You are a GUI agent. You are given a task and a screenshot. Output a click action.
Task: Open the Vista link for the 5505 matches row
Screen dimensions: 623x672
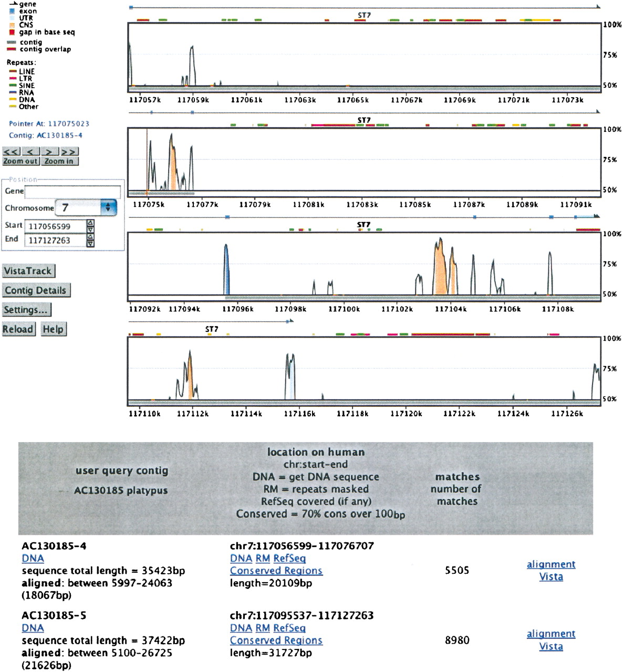click(551, 576)
